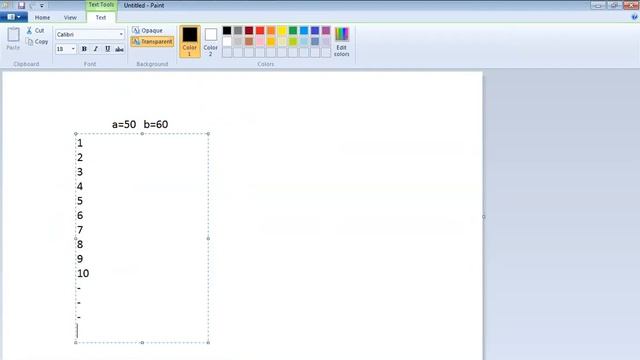Image resolution: width=640 pixels, height=360 pixels.
Task: Open the font size dropdown
Action: click(x=73, y=49)
